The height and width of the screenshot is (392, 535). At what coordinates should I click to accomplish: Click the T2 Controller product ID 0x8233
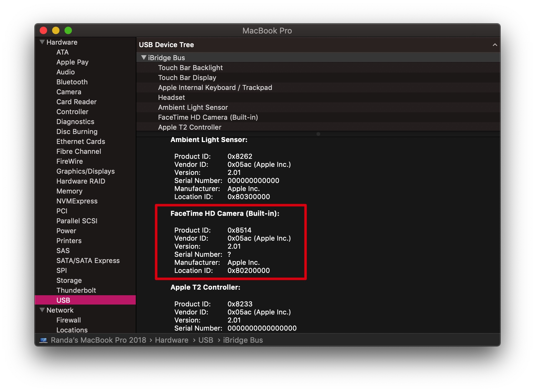(240, 304)
